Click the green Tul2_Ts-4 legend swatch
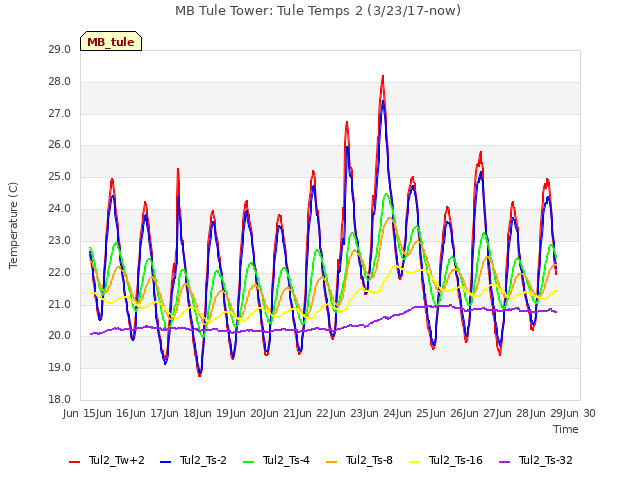640x480 pixels. (x=248, y=461)
